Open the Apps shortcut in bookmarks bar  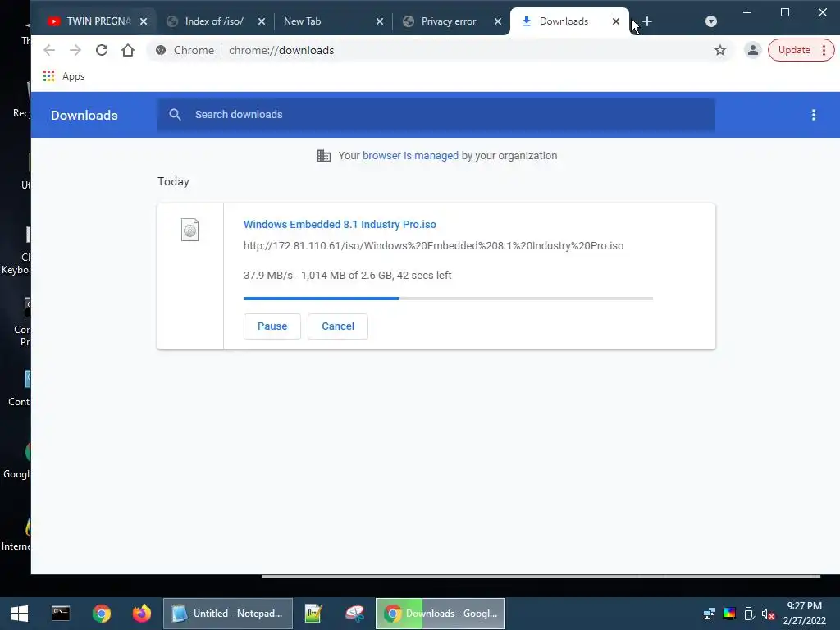point(64,76)
